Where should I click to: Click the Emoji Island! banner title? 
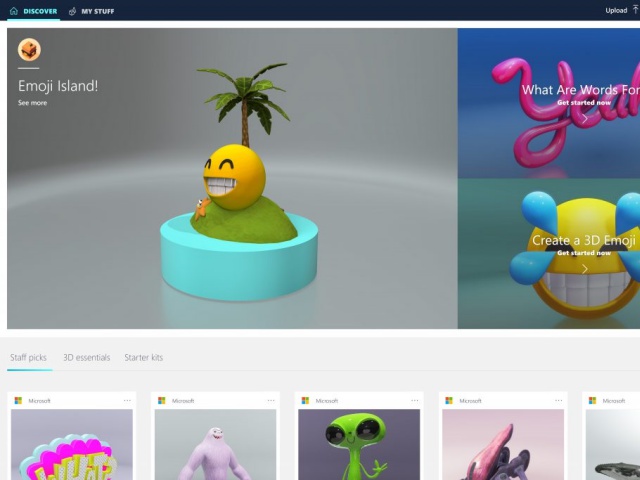(x=58, y=86)
